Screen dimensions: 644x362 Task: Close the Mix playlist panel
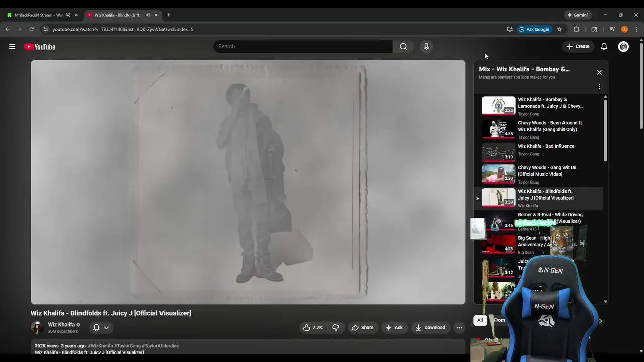point(599,72)
